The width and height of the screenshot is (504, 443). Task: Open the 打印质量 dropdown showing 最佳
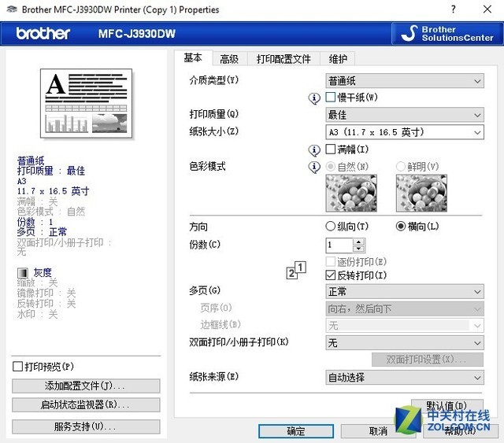[x=405, y=115]
